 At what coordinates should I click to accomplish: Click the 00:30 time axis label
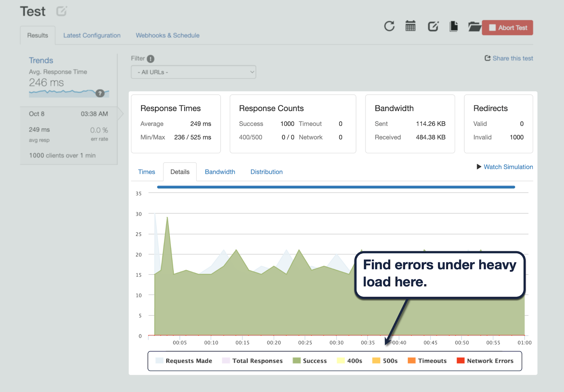tap(337, 342)
